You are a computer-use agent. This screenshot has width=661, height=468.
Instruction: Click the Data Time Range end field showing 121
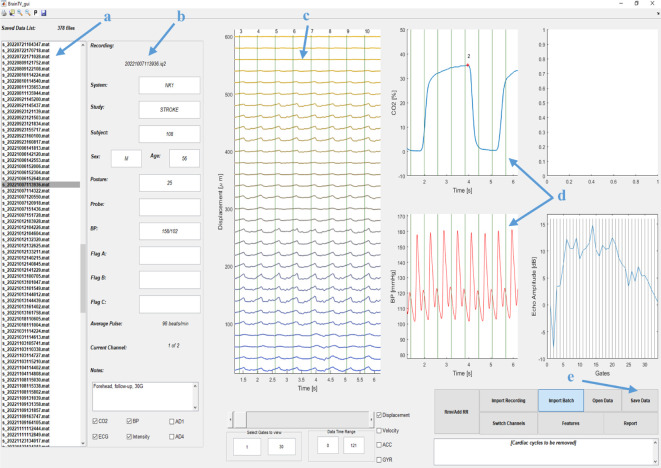(x=354, y=445)
